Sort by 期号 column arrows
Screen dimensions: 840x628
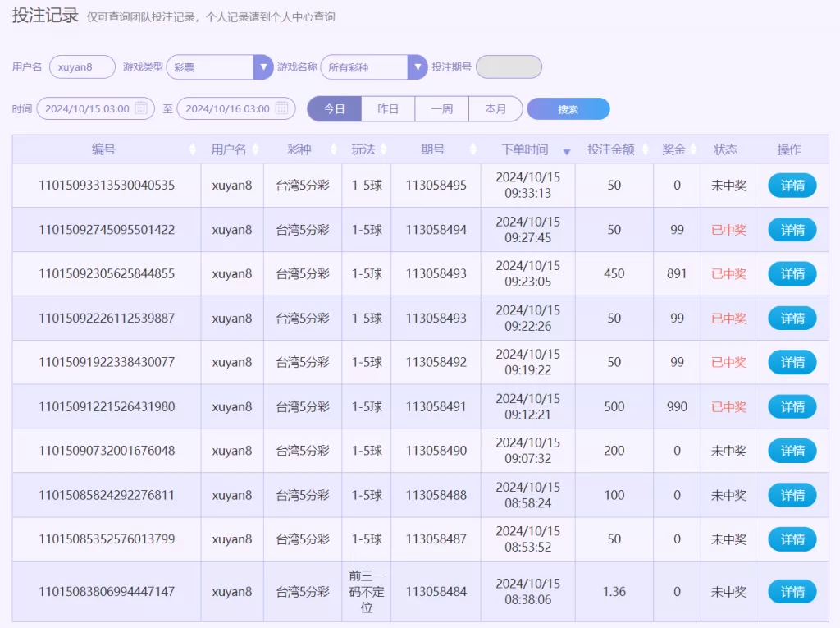pyautogui.click(x=473, y=149)
